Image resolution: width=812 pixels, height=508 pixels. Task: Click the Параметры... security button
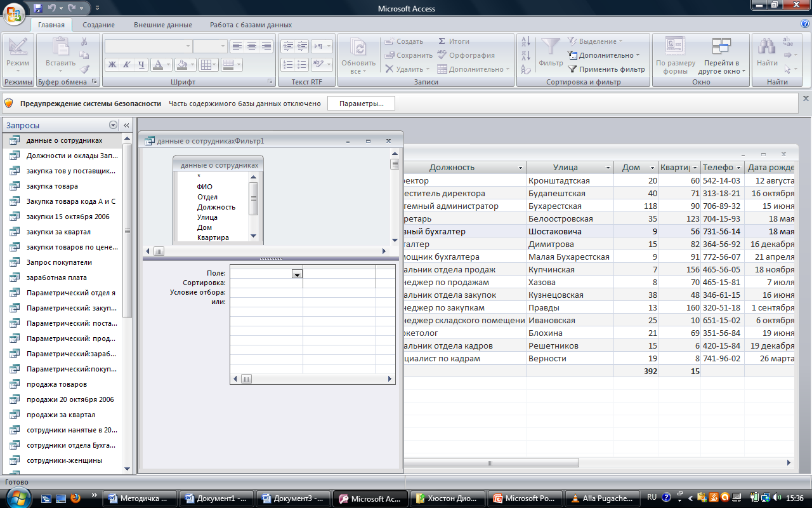coord(361,104)
